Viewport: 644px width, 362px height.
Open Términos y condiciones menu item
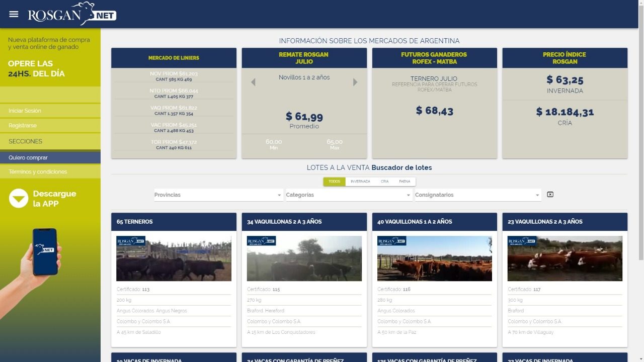click(x=38, y=172)
